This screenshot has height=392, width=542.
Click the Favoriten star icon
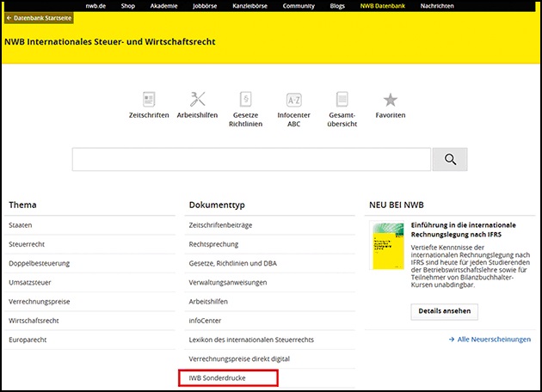click(390, 100)
